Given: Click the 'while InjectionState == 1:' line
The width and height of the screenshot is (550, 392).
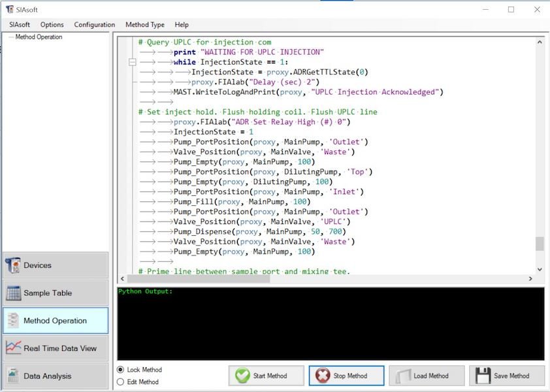Looking at the screenshot, I should (231, 62).
